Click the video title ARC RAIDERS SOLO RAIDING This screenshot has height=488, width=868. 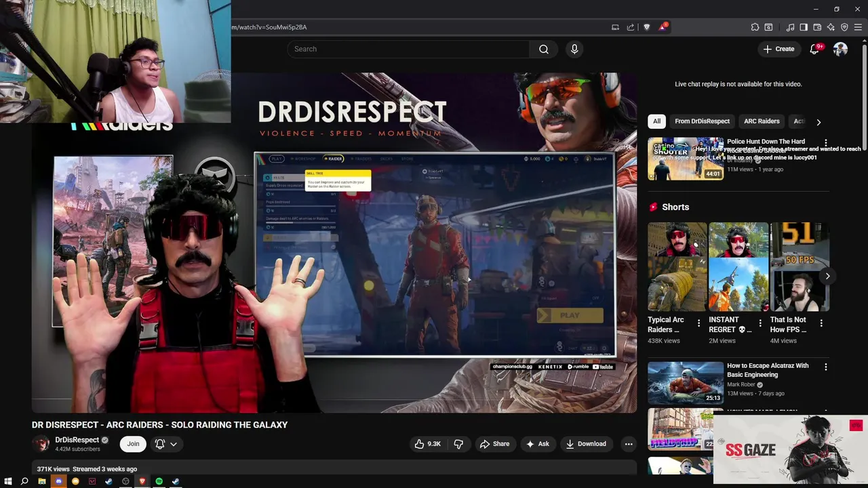click(x=159, y=425)
